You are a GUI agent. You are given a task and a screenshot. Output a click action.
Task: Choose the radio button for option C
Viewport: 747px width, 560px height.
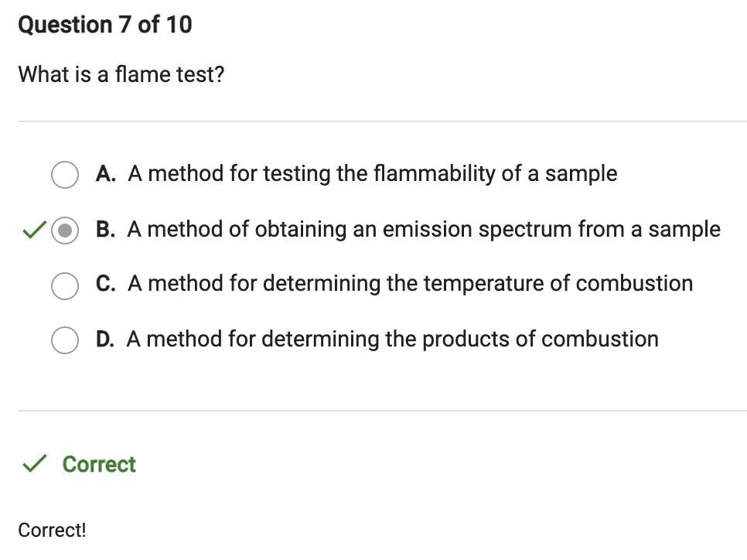(x=64, y=285)
